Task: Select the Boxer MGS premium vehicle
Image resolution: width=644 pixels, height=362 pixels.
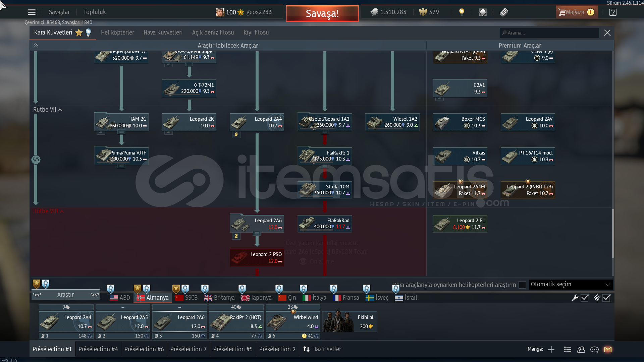Action: (460, 122)
